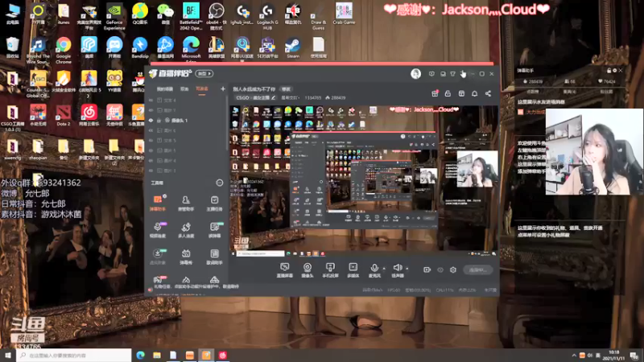Click the Dota 2 desktop shortcut

tap(64, 115)
